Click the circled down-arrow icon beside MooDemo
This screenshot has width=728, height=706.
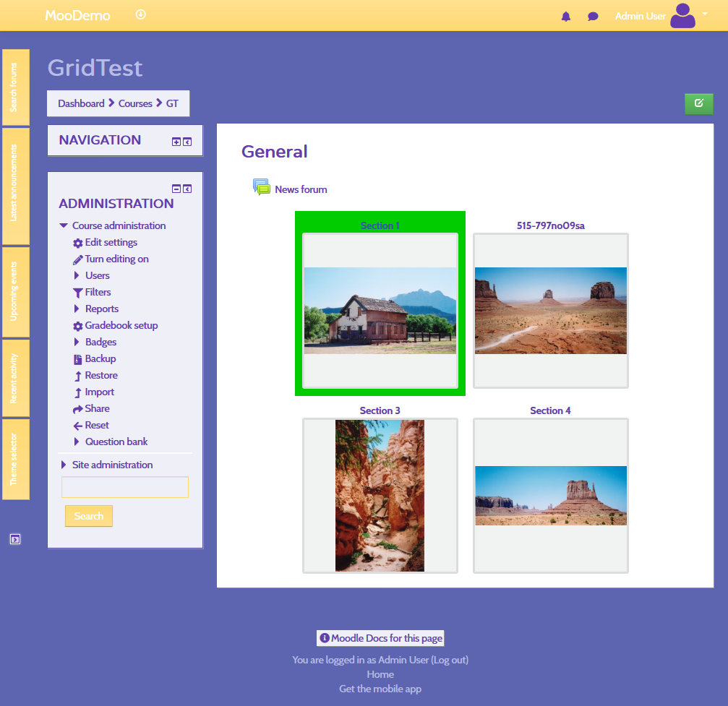click(x=141, y=15)
